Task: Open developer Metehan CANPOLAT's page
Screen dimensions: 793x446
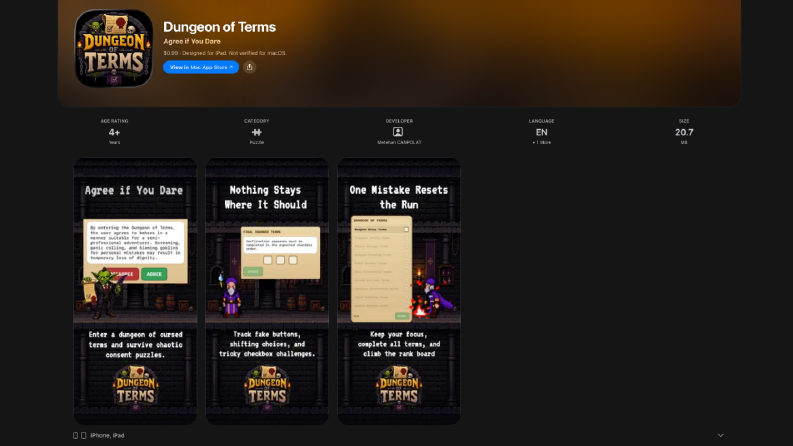Action: [399, 143]
